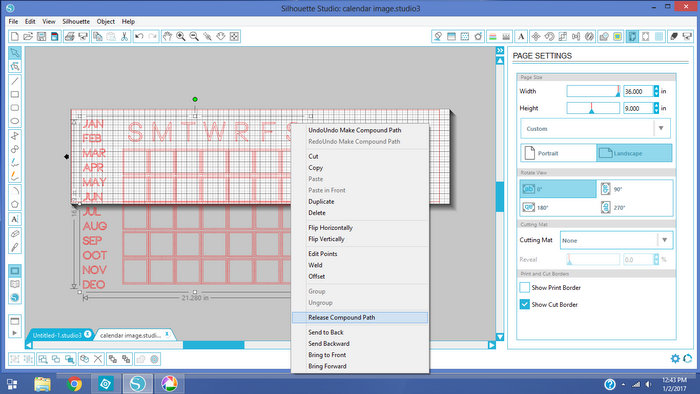Save the document with the floppy disk icon
The width and height of the screenshot is (700, 394).
[x=41, y=36]
